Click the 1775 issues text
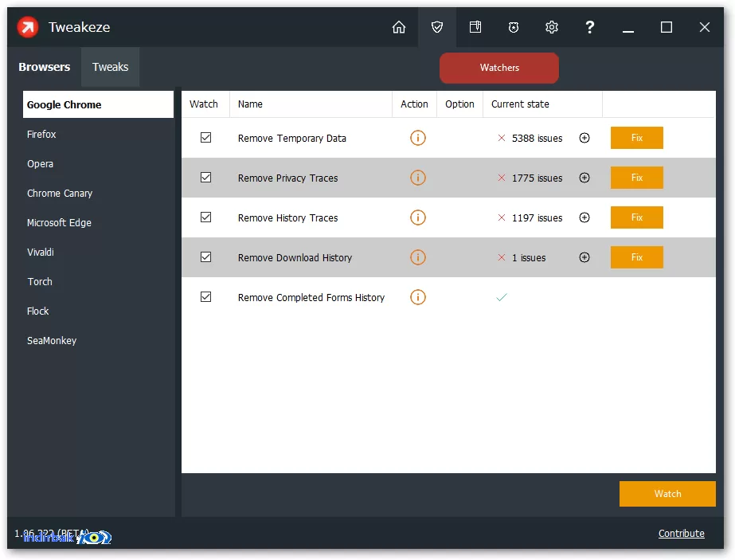The image size is (735, 560). coord(538,178)
